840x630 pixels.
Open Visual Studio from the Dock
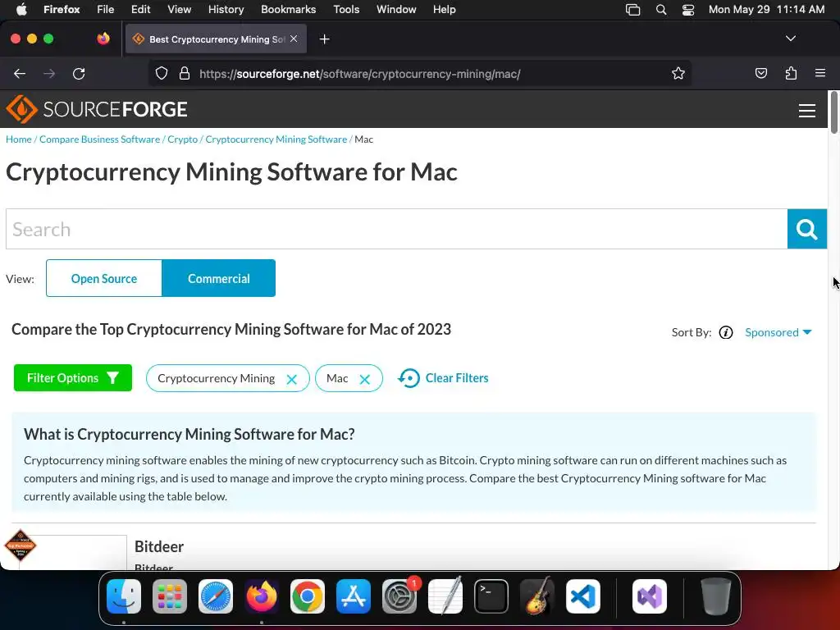[x=650, y=596]
